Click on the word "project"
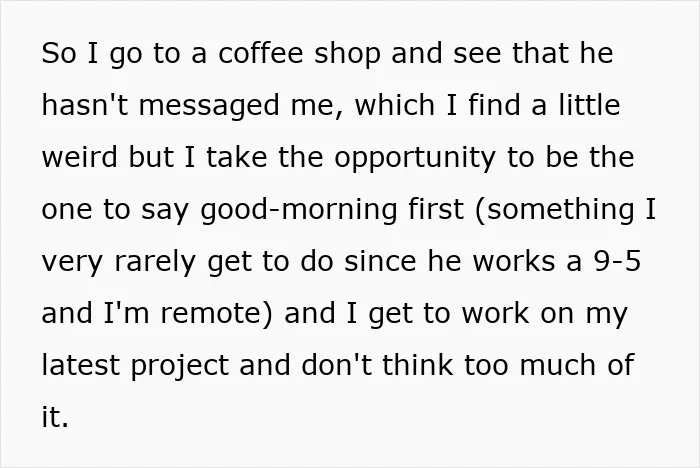Image resolution: width=700 pixels, height=468 pixels. pos(180,367)
